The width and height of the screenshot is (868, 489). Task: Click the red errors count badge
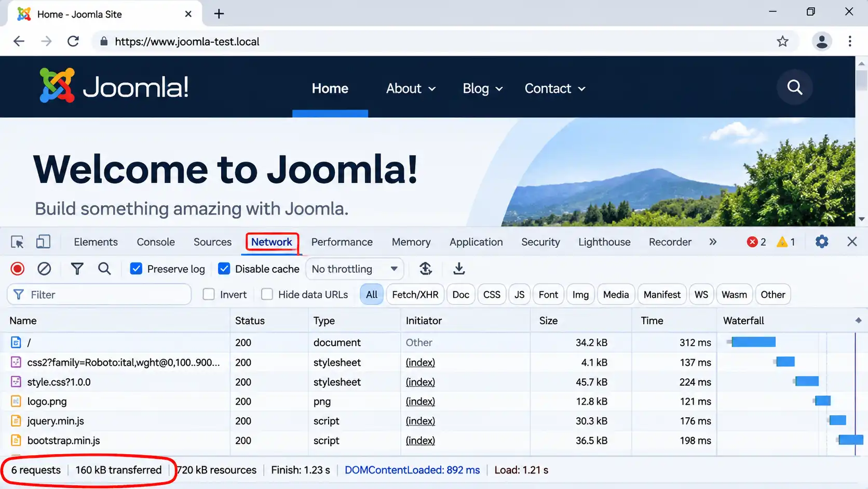(x=756, y=242)
